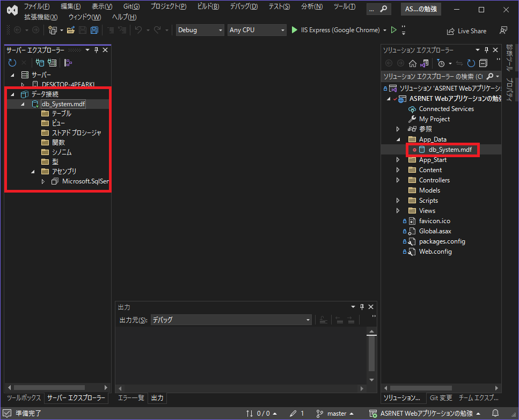Switch to the エラー一覧 tab

tap(131, 398)
